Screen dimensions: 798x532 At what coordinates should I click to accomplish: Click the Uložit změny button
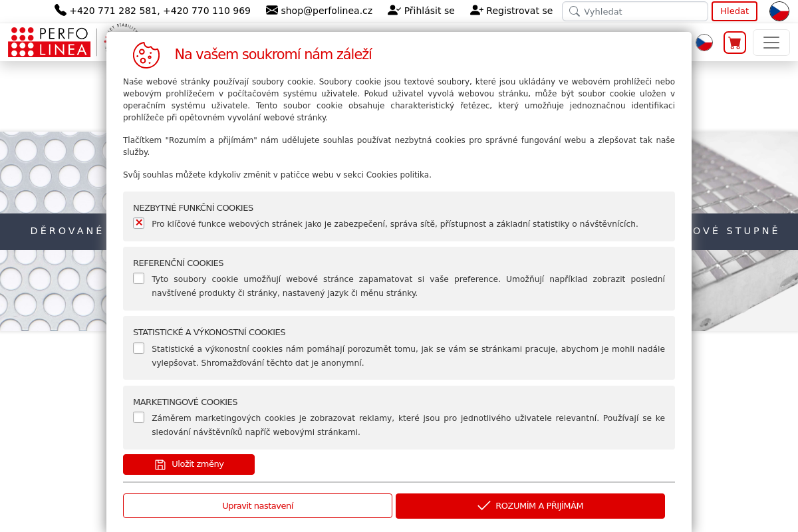coord(189,464)
